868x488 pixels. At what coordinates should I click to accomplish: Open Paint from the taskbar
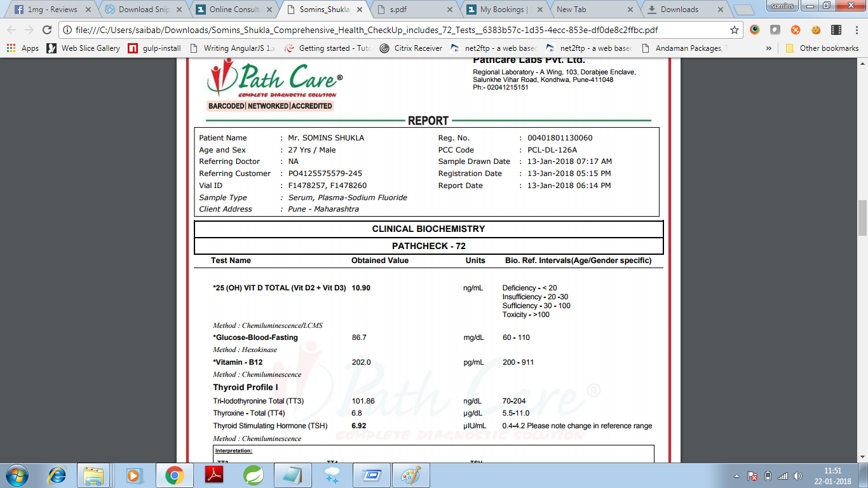410,475
